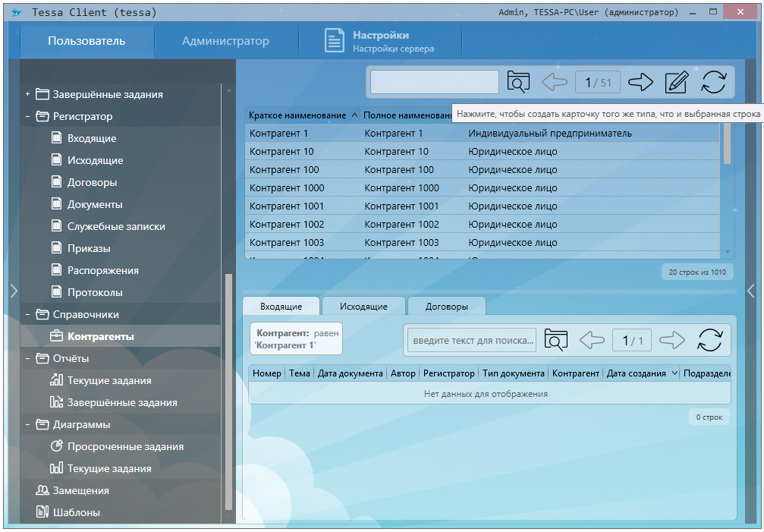Open Протоколы view in sidebar

coord(95,292)
